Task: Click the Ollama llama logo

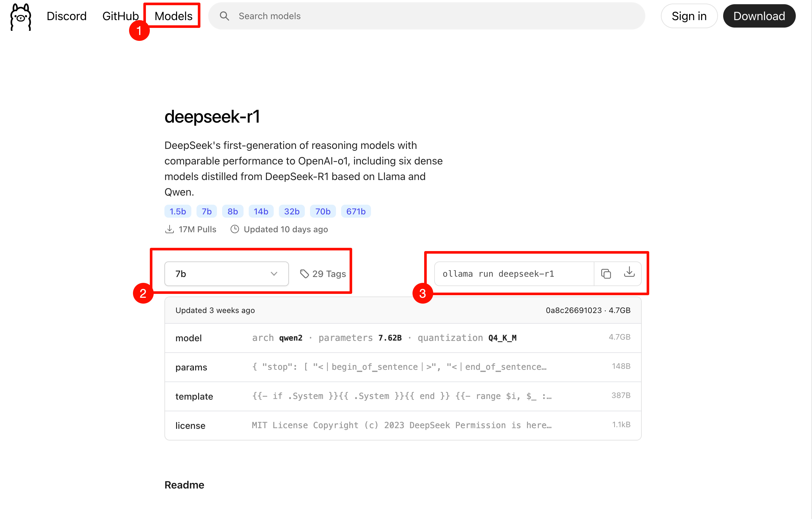Action: pyautogui.click(x=20, y=17)
